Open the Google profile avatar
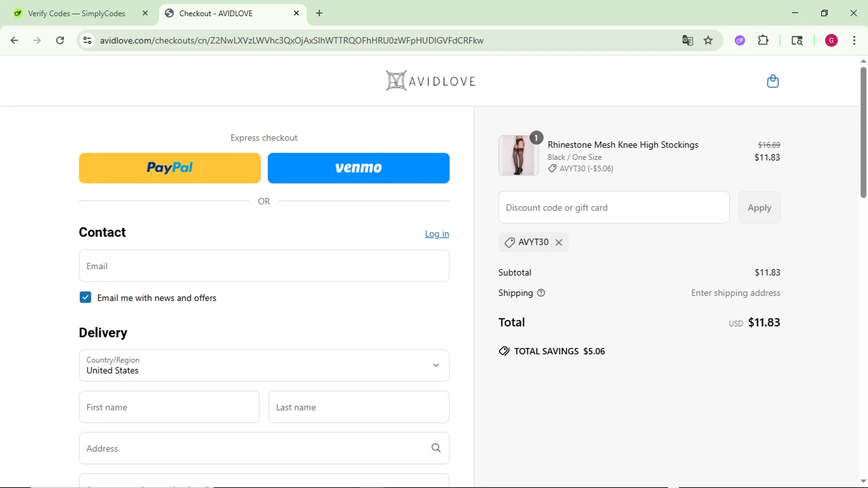The height and width of the screenshot is (488, 868). 831,41
